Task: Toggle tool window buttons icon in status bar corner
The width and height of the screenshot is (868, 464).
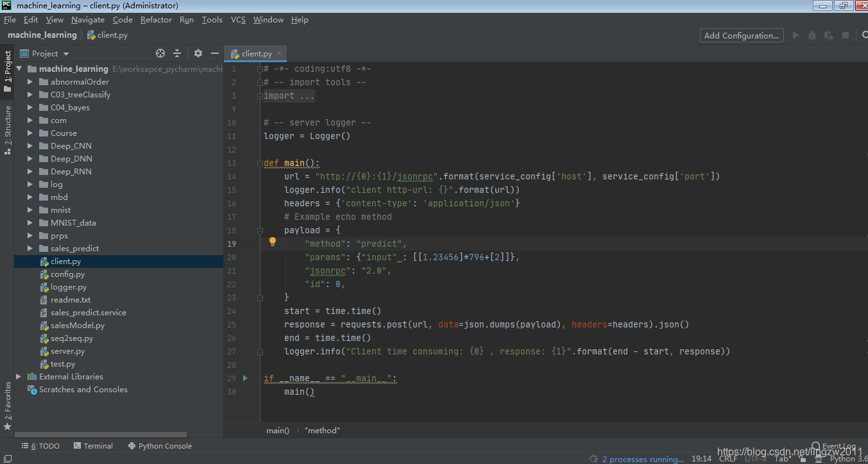Action: pos(7,458)
